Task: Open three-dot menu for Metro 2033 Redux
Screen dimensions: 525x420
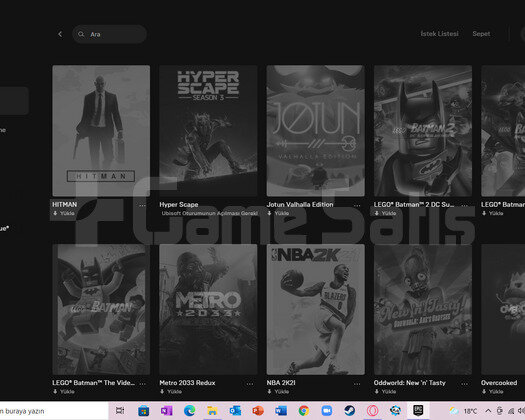Action: click(x=250, y=383)
